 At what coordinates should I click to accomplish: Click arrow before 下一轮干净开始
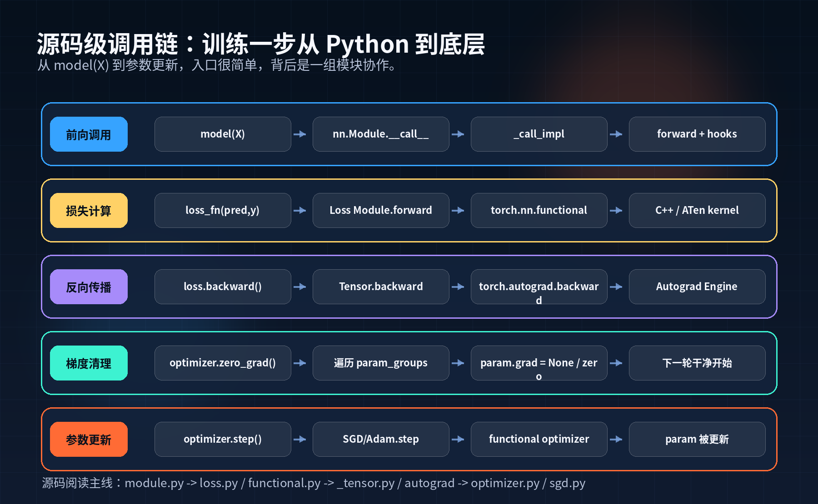click(x=616, y=363)
